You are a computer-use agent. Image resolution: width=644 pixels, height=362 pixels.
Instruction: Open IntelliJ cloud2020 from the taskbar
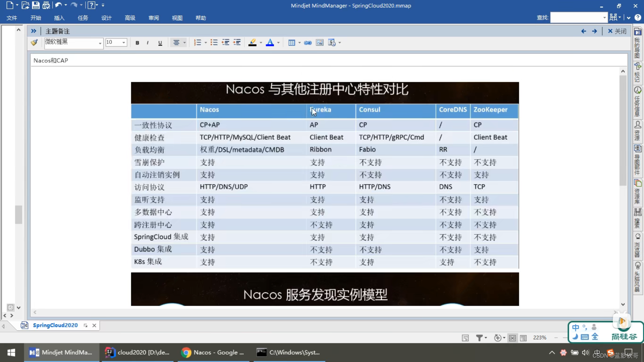(138, 352)
